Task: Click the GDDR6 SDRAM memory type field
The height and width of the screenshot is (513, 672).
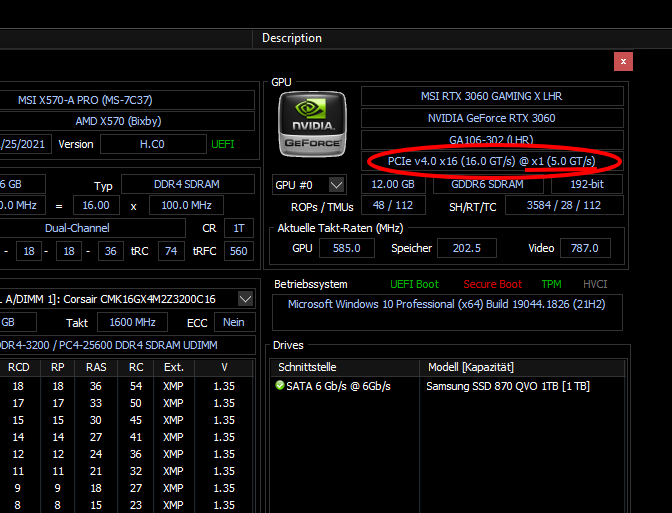Action: click(488, 184)
